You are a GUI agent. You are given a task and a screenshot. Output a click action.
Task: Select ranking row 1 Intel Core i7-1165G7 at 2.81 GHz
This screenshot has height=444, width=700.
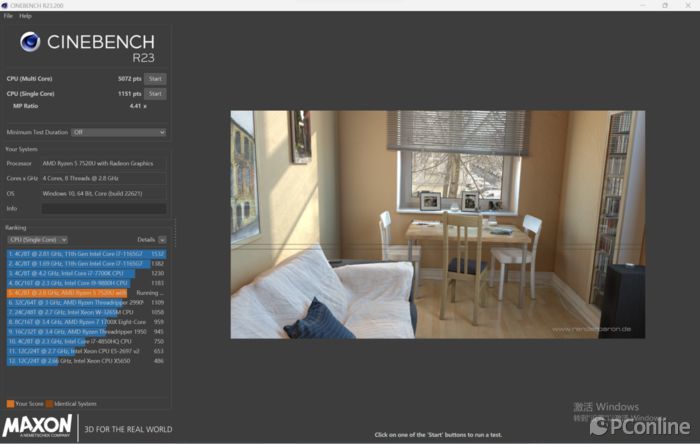[x=86, y=253]
